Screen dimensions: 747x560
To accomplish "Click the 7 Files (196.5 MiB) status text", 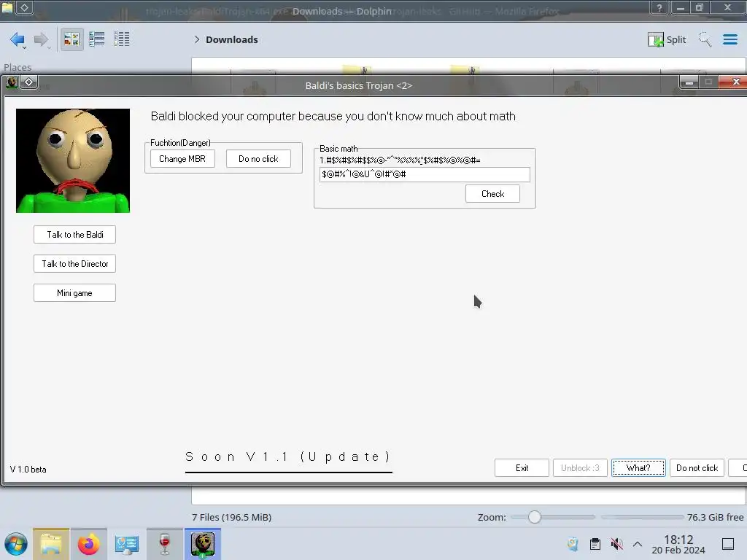I will (231, 517).
